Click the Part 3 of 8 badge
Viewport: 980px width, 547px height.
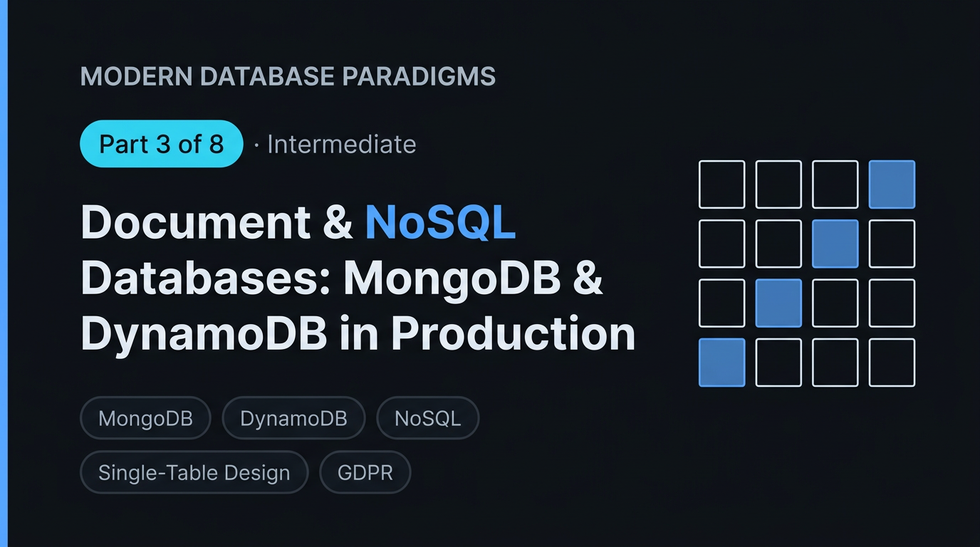coord(162,144)
